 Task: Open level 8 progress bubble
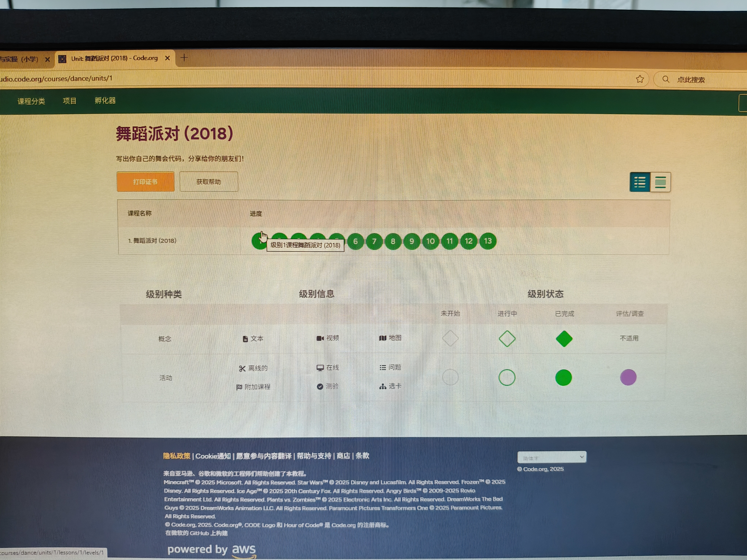coord(393,241)
